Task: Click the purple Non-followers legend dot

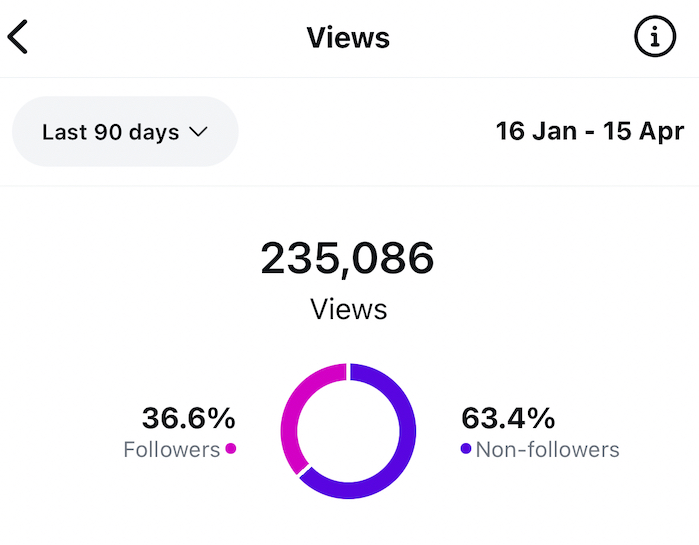Action: click(x=466, y=449)
